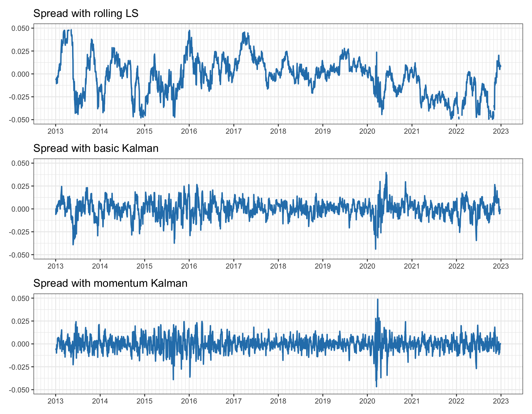Click the 'Spread with basic Kalman' title
Viewport: 532px width, 414px height.
pos(96,148)
